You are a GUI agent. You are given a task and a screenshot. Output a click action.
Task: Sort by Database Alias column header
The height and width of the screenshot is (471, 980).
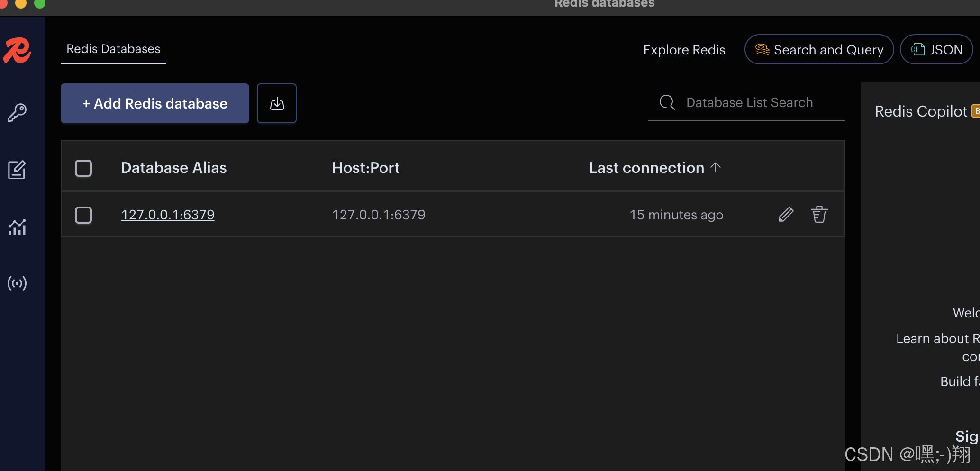(x=174, y=168)
